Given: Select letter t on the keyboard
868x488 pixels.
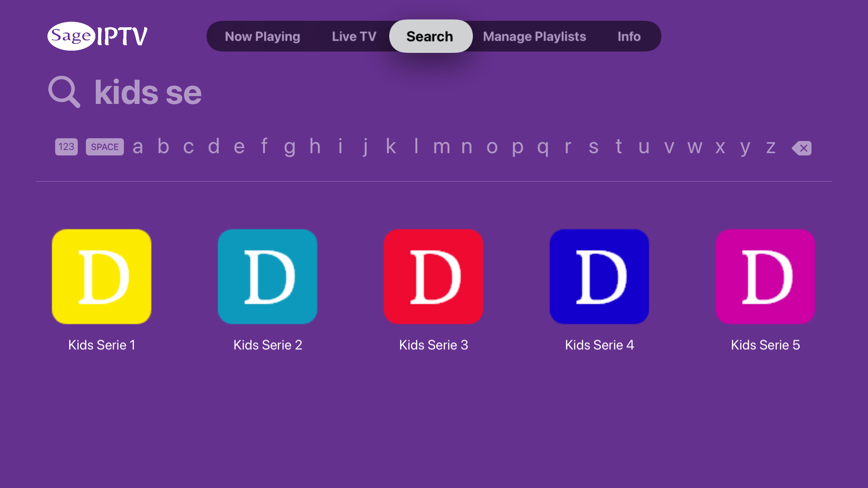Looking at the screenshot, I should pyautogui.click(x=619, y=147).
